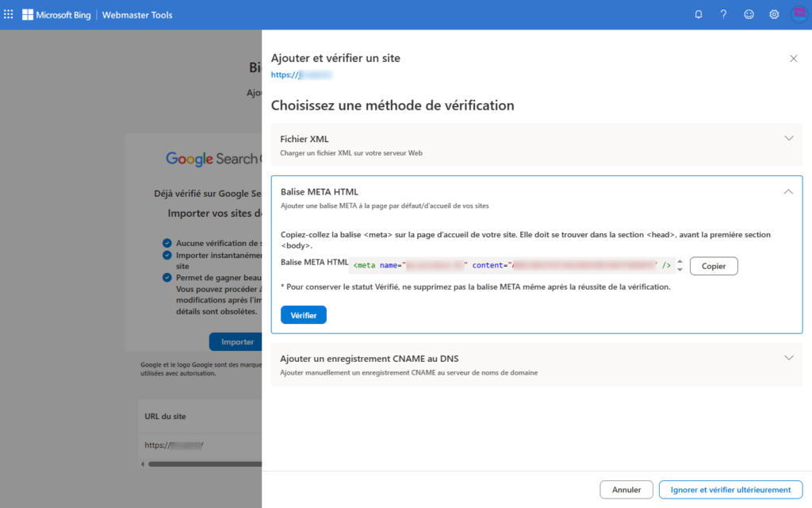Click the down arrow beside meta tag
Screen dimensions: 812x508
tap(680, 270)
